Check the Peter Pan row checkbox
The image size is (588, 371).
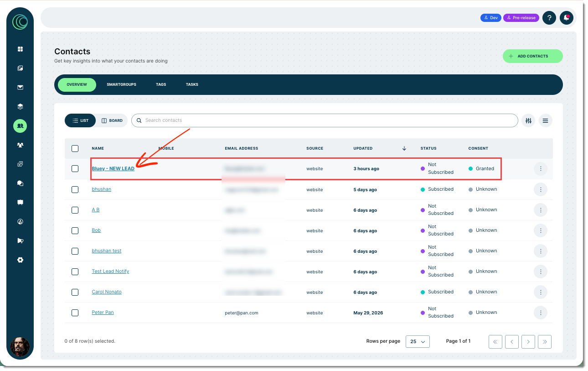(75, 313)
